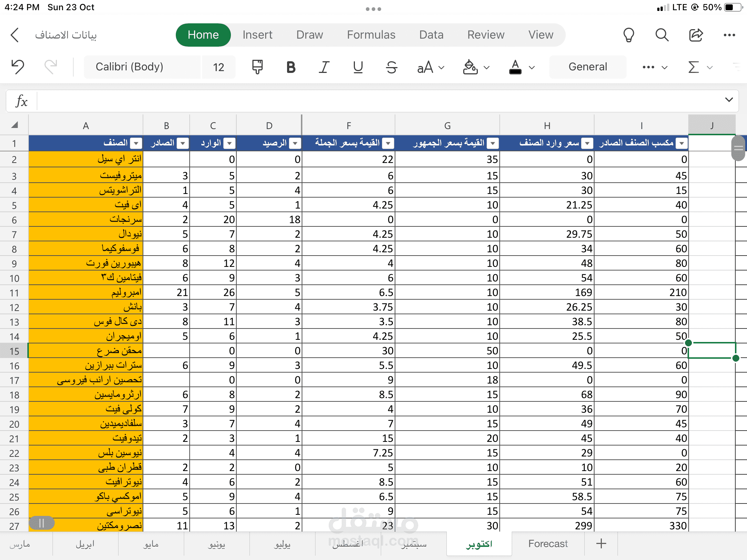Screen dimensions: 747x560
Task: Tap the back arrow to exit workbook
Action: [15, 35]
